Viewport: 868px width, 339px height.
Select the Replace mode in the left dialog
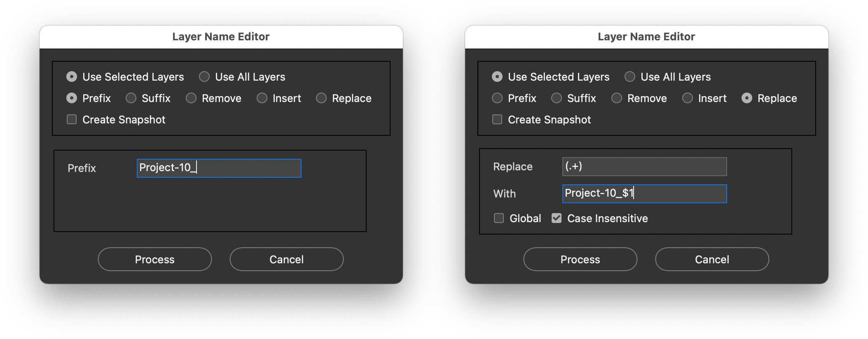tap(321, 98)
